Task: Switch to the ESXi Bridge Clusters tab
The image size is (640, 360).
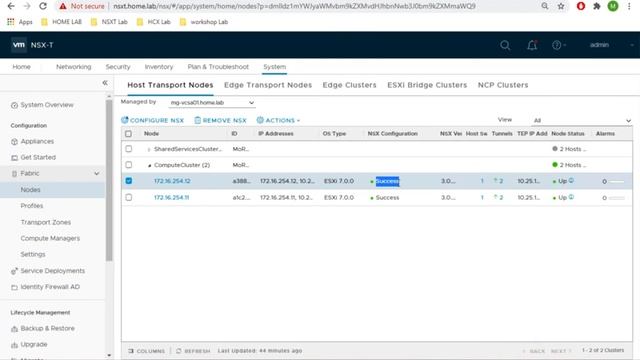Action: pyautogui.click(x=427, y=85)
